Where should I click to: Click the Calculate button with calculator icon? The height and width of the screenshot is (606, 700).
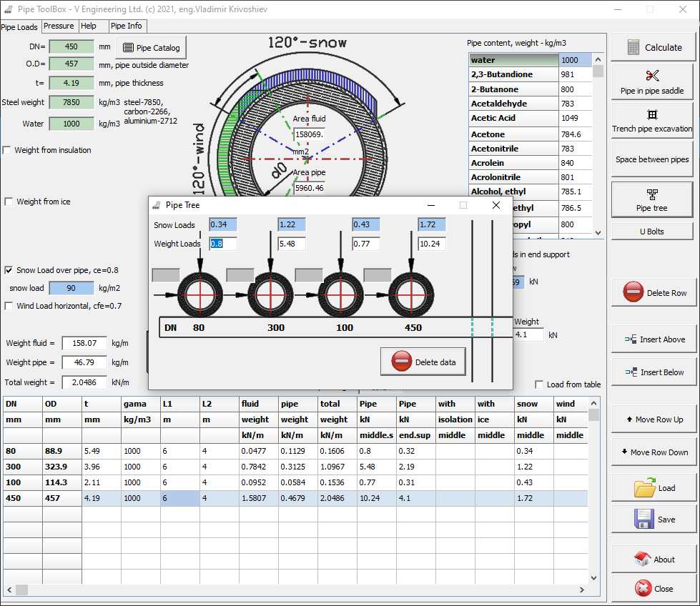click(652, 47)
